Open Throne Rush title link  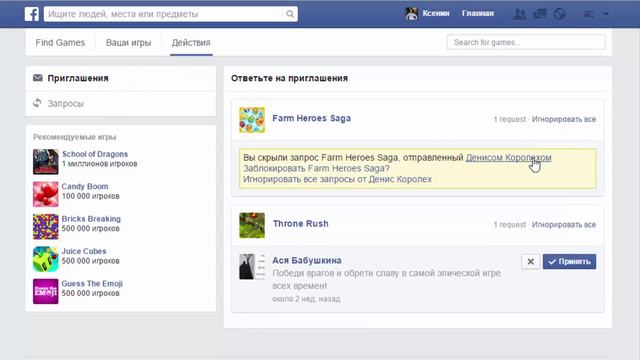click(300, 223)
